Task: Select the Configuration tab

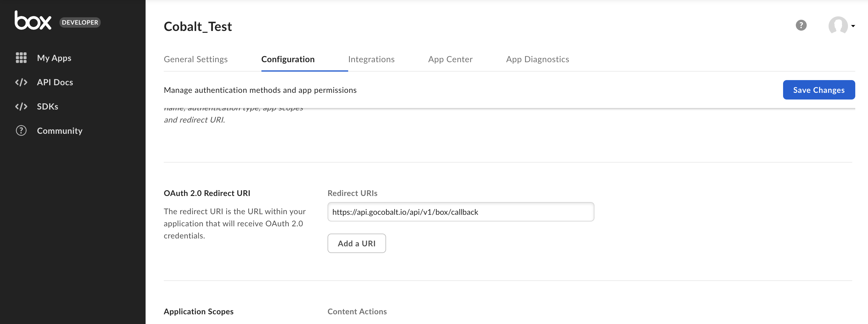Action: tap(288, 59)
